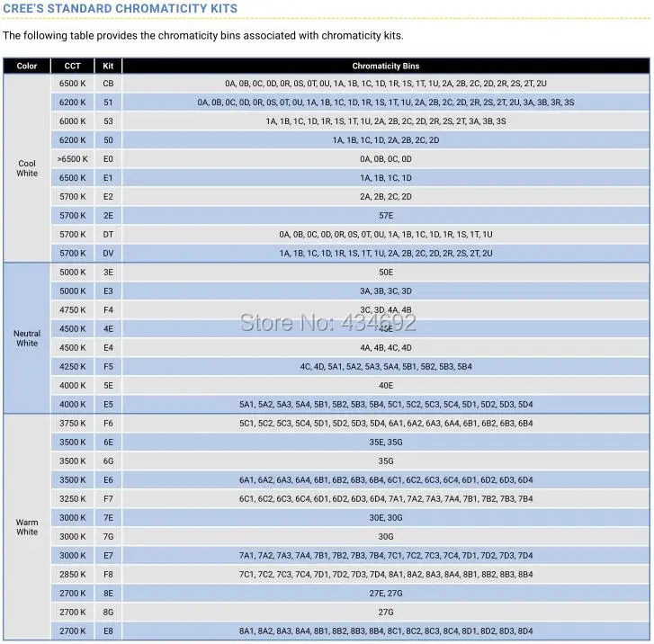Click kit code "51"
This screenshot has width=654, height=644.
coord(108,103)
